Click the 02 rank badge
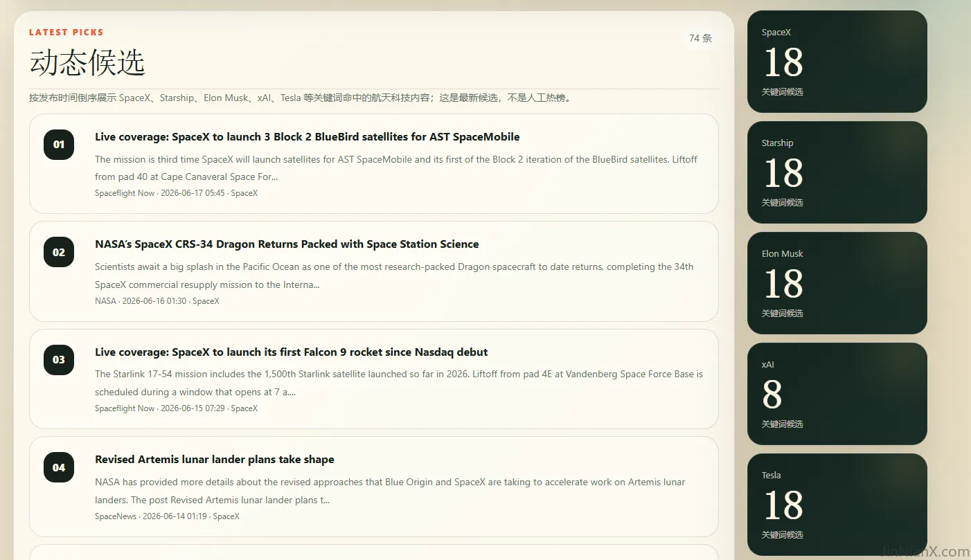 59,252
